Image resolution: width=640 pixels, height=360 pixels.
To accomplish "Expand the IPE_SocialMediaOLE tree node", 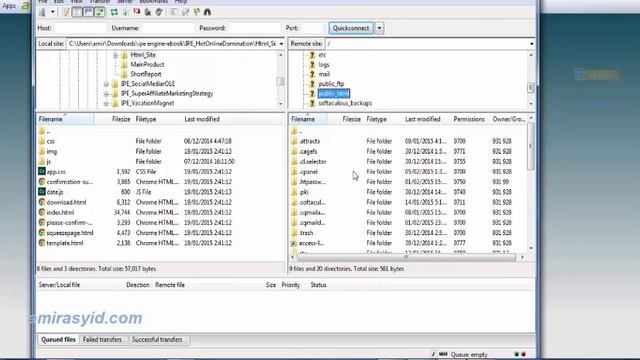I will [106, 84].
